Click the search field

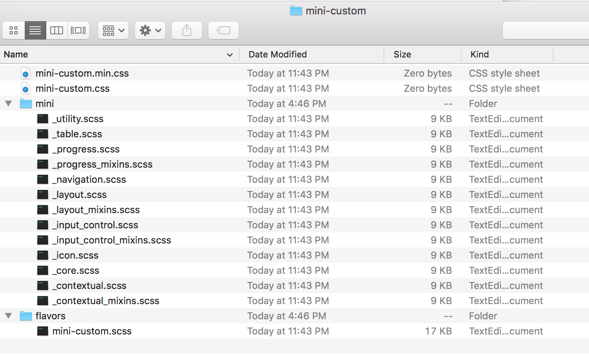(546, 30)
